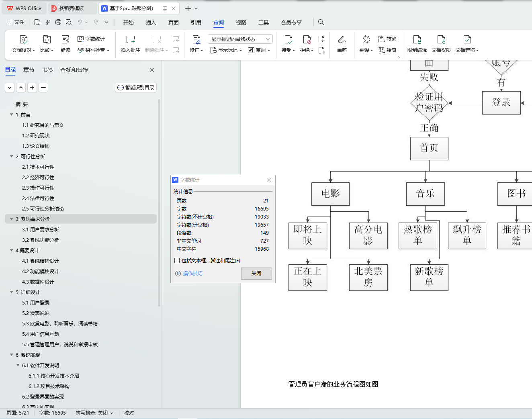Open 显示标记的最终状态 combo box

pos(240,39)
